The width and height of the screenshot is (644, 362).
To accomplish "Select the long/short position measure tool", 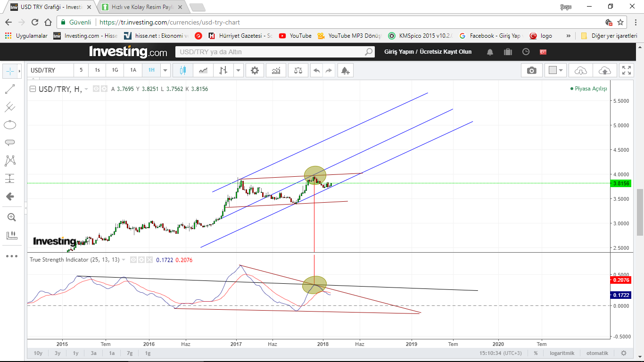I will pos(10,179).
